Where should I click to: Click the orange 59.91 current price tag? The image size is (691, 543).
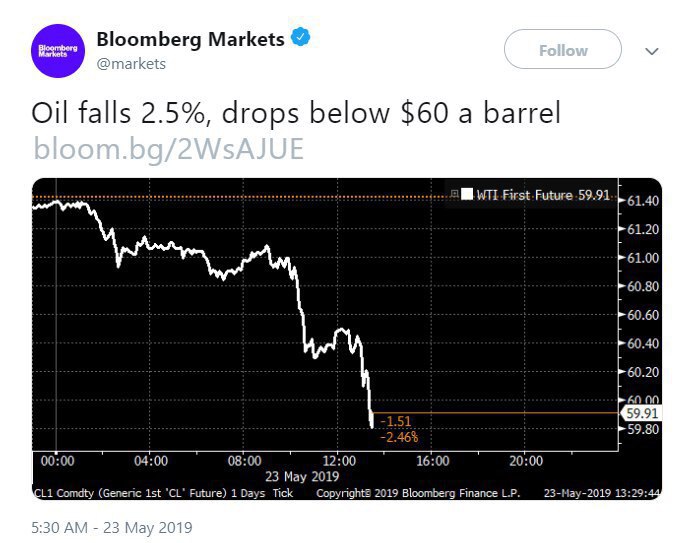(x=639, y=412)
